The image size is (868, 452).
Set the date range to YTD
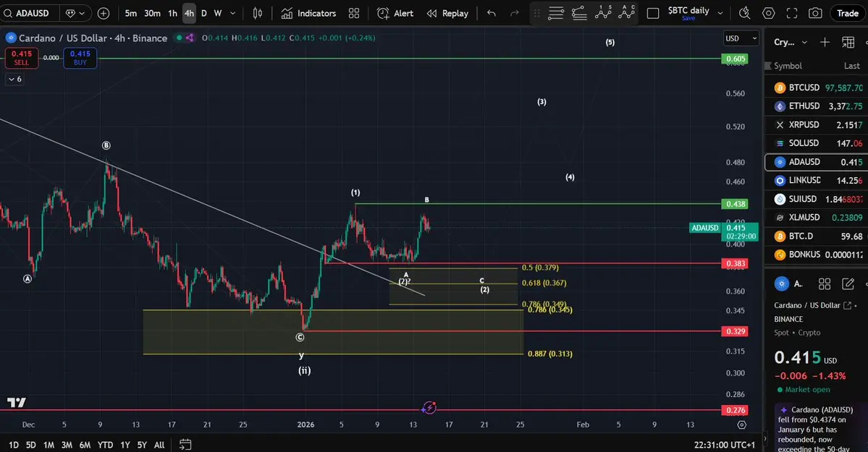point(105,445)
